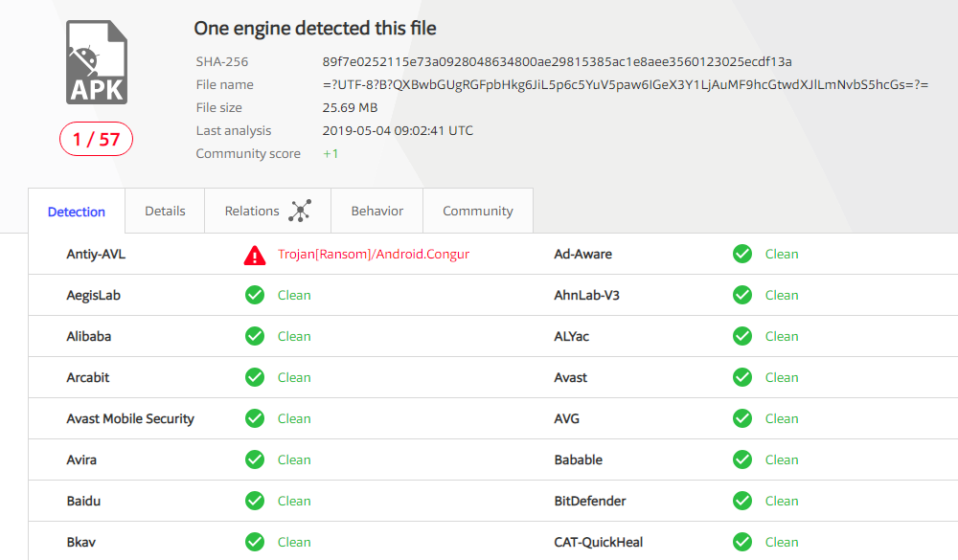Click the APK file type icon
The height and width of the screenshot is (560, 958).
97,62
